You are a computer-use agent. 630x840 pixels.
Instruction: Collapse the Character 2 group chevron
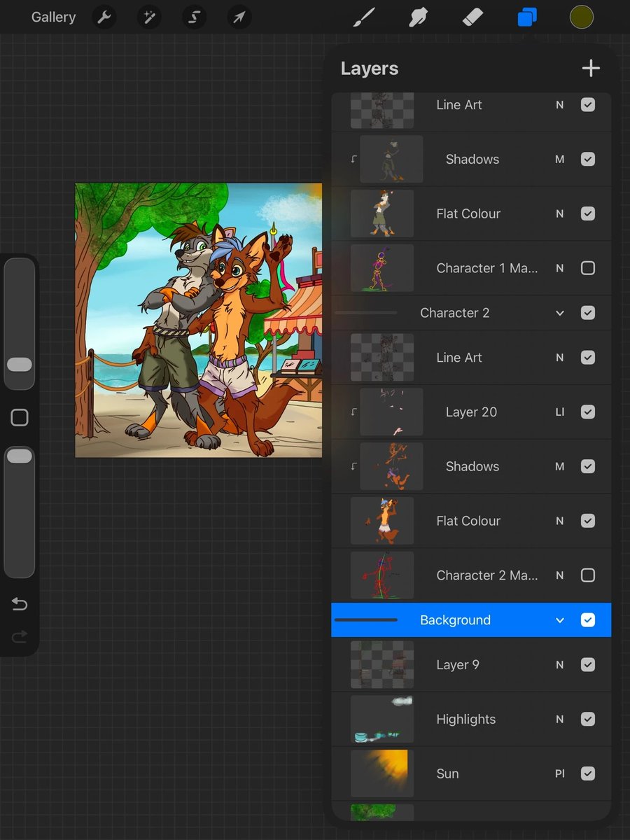coord(560,313)
